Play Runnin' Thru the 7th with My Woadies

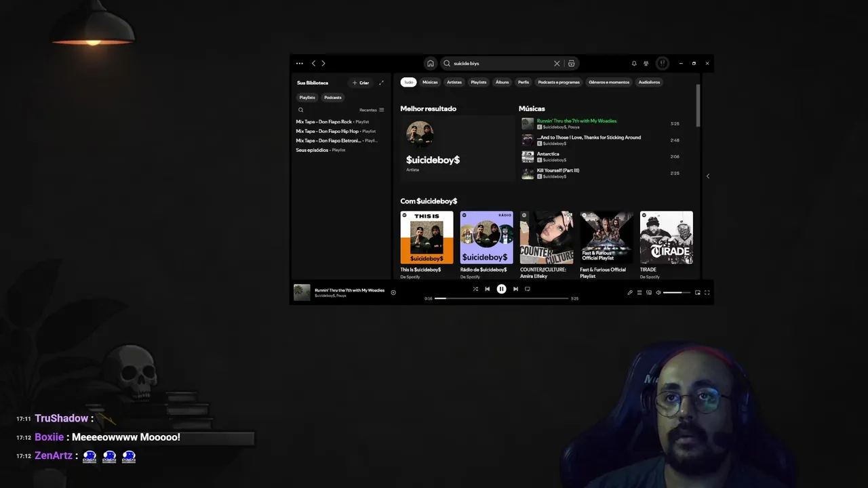tap(600, 124)
